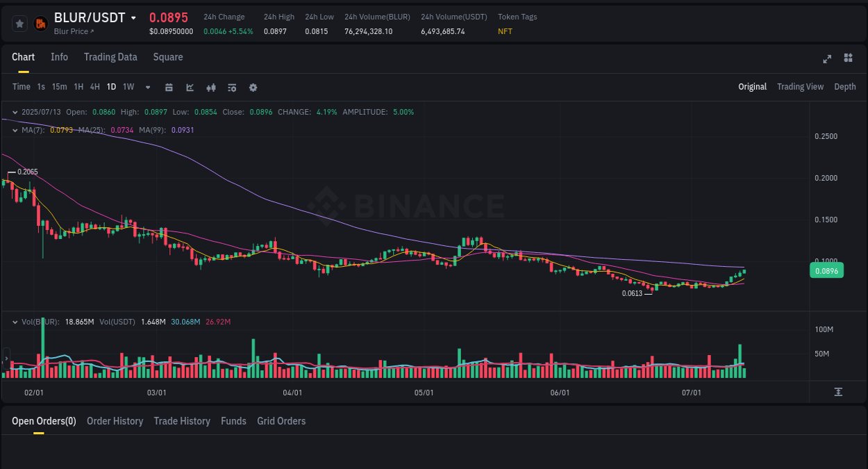
Task: Toggle the Trading View chart mode
Action: pyautogui.click(x=800, y=87)
